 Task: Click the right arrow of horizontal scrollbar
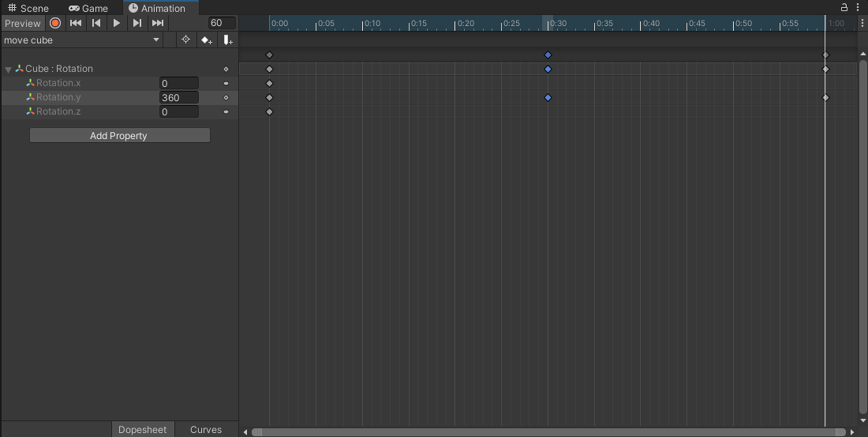852,432
